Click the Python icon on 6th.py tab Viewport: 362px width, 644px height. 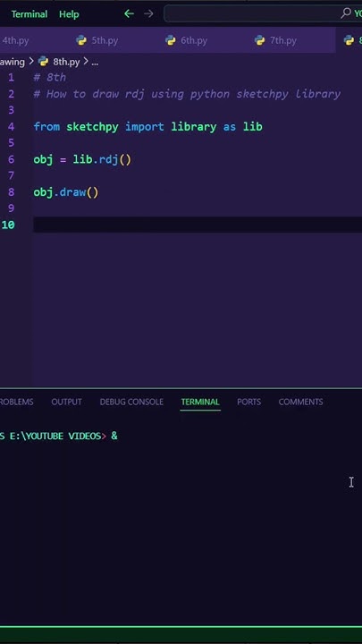point(171,40)
